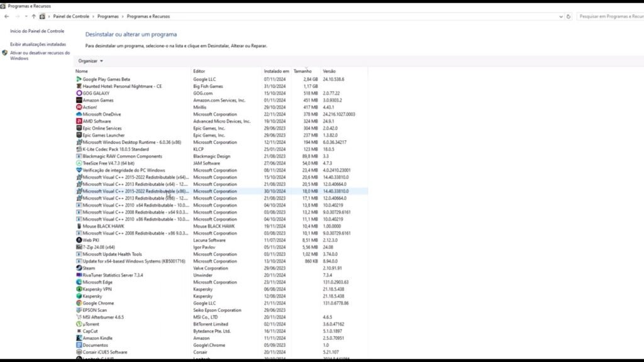
Task: Click the BitTorrent Limited editor cell
Action: pos(211,324)
